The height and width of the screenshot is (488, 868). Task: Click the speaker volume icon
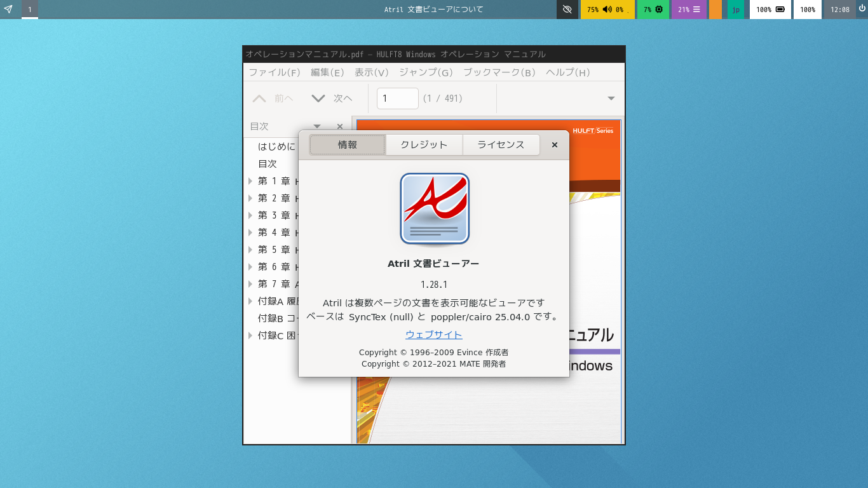tap(607, 10)
